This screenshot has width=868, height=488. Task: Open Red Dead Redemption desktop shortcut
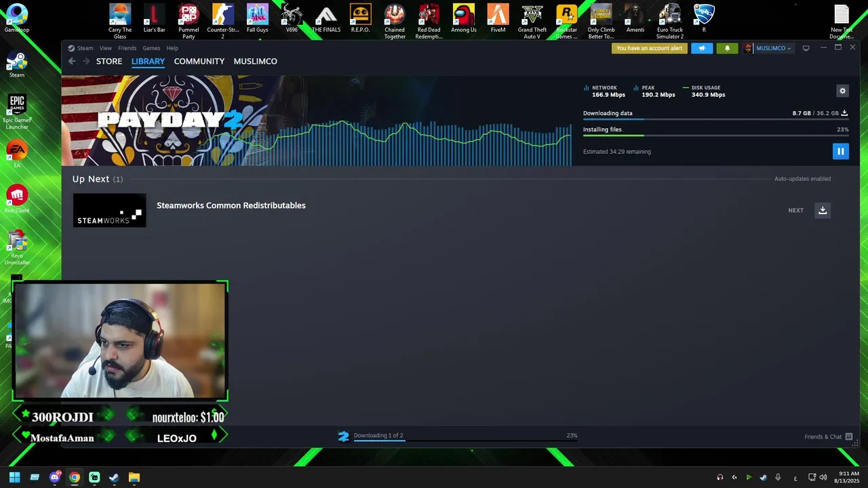pos(429,22)
